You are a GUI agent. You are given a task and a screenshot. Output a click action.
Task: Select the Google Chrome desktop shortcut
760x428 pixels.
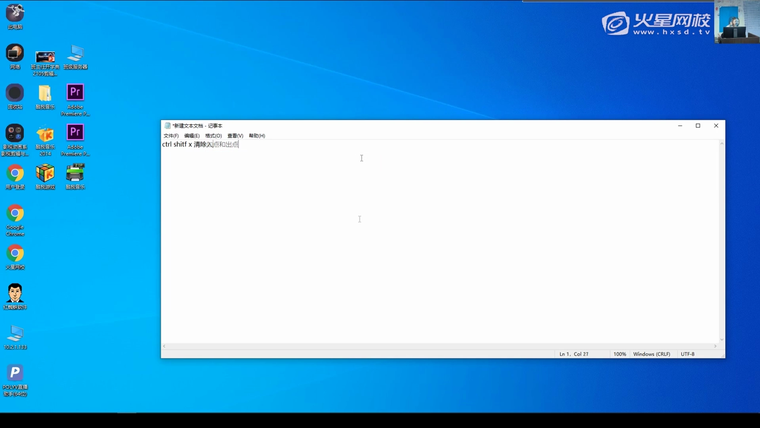15,214
